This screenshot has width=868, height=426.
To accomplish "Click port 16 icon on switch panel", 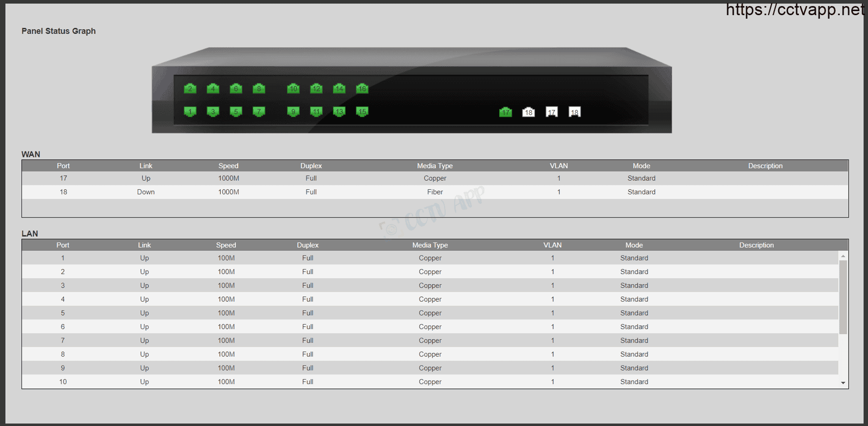I will tap(362, 88).
